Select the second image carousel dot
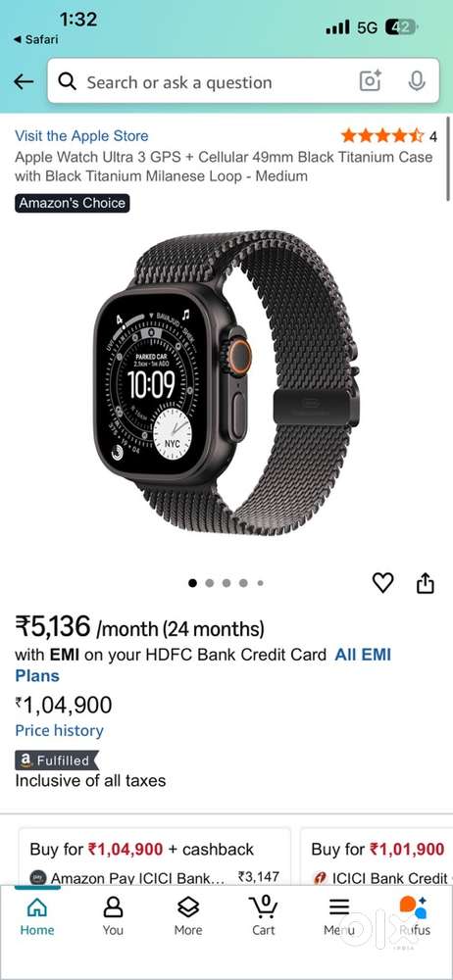The image size is (453, 980). click(210, 583)
